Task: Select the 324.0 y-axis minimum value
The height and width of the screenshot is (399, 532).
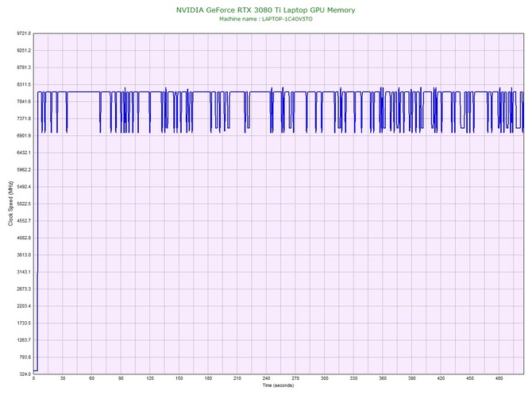Action: [25, 374]
